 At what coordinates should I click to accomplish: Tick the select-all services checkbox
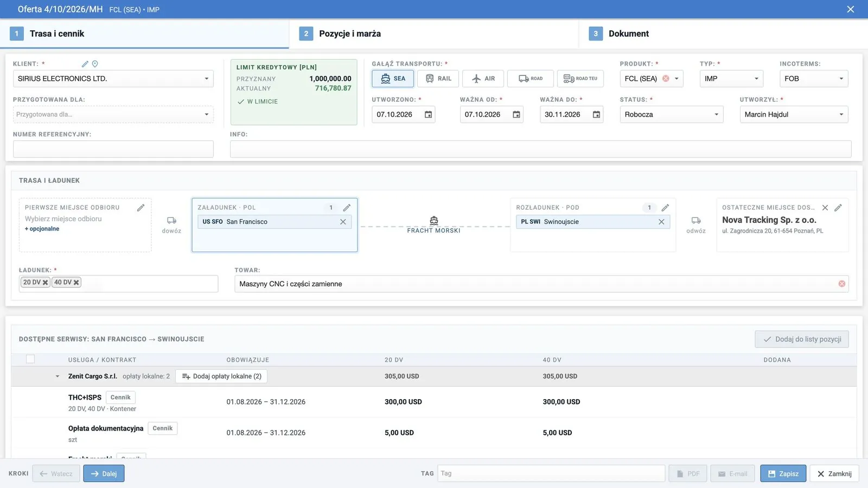coord(30,359)
